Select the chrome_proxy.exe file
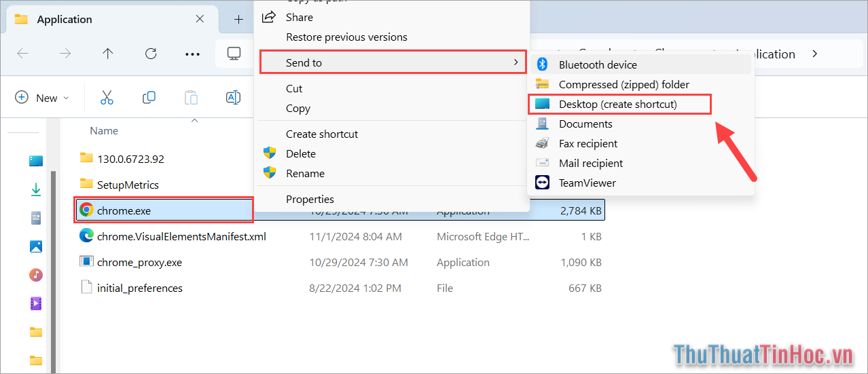Screen dimensions: 868x374 [139, 262]
